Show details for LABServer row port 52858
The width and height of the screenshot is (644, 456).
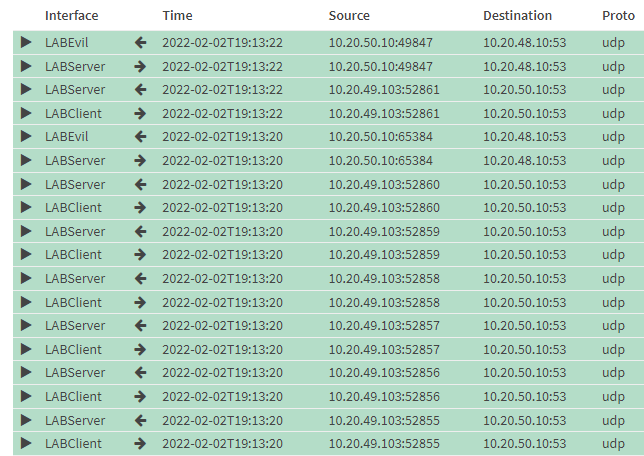click(x=26, y=278)
